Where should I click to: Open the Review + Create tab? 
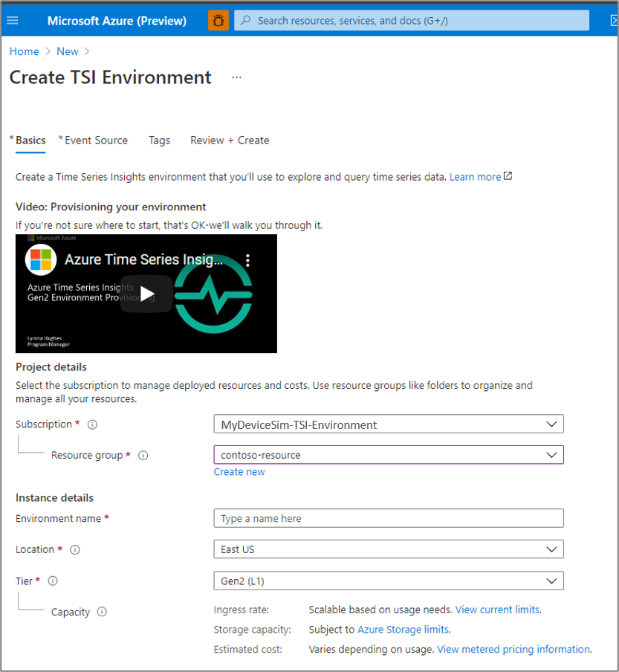pos(229,140)
